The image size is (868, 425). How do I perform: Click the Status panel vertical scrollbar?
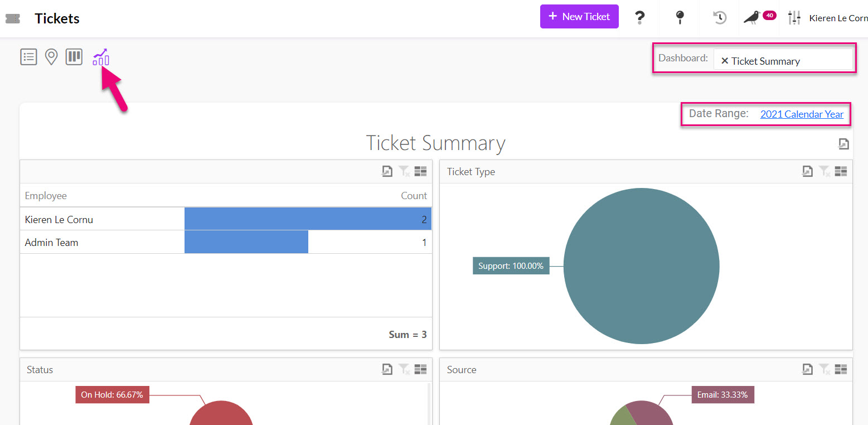429,403
